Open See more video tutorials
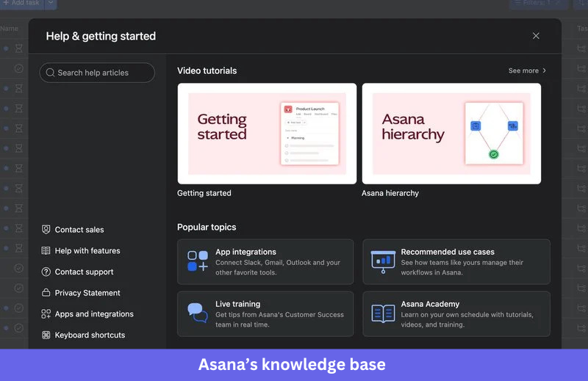588x381 pixels. coord(527,70)
